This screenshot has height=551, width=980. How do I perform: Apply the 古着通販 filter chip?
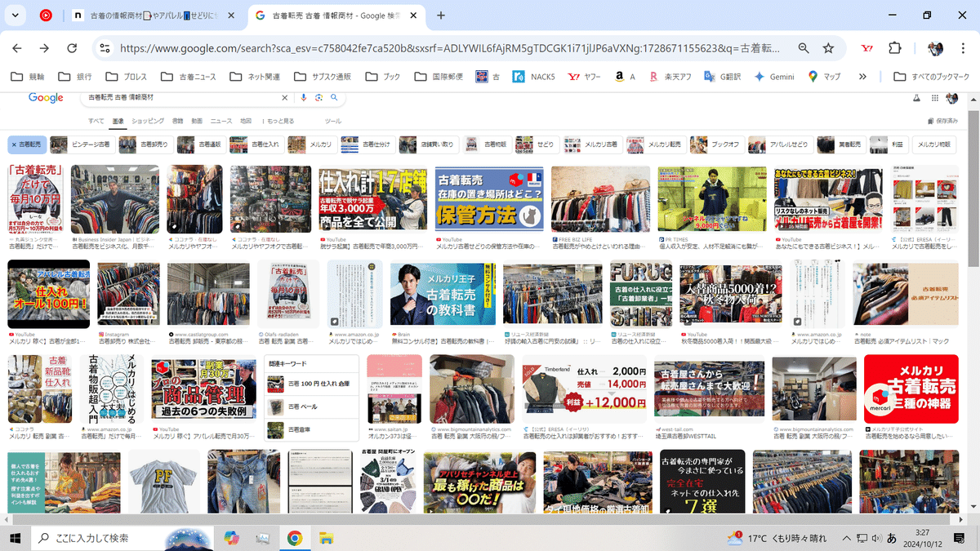coord(203,144)
